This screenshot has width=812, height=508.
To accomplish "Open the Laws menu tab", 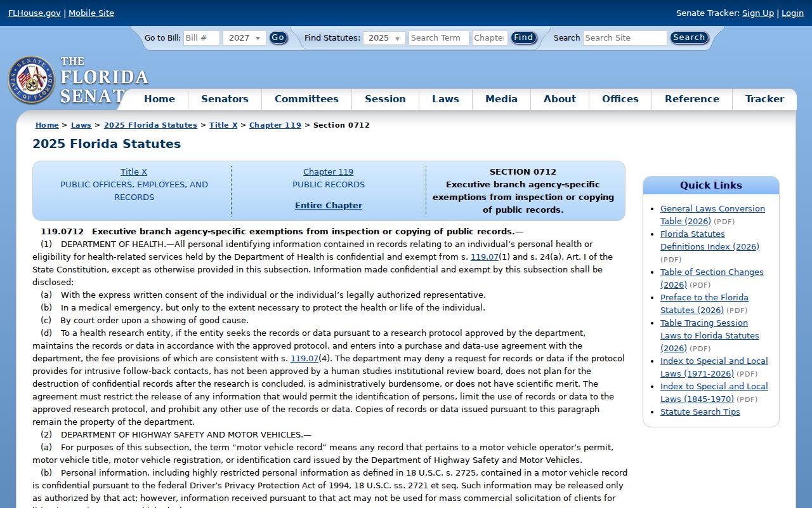I will click(x=445, y=99).
